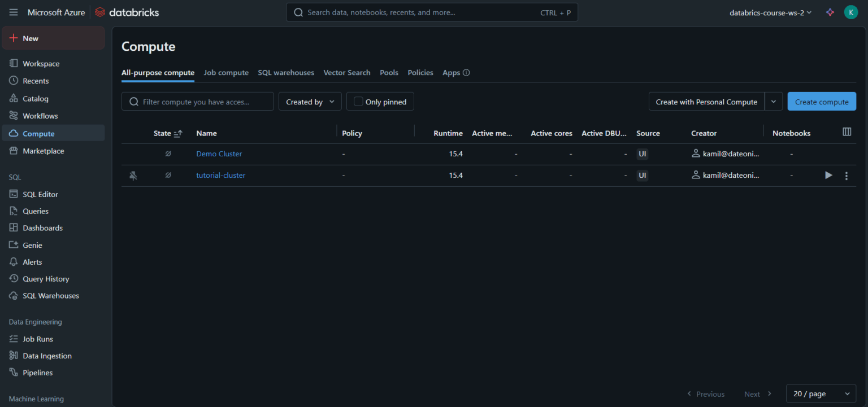Switch to the SQL warehouses tab
The width and height of the screenshot is (868, 407).
[x=286, y=73]
